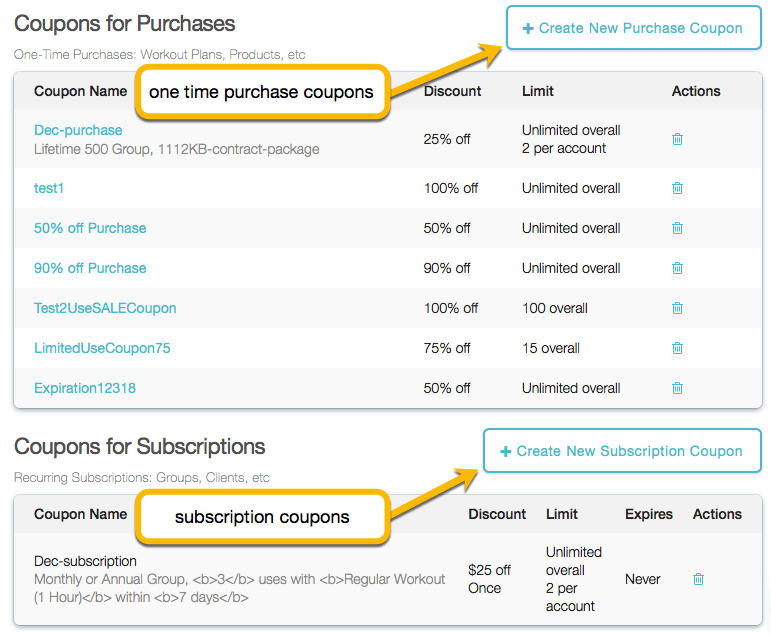
Task: Open the Expiration12318 coupon
Action: [x=85, y=388]
